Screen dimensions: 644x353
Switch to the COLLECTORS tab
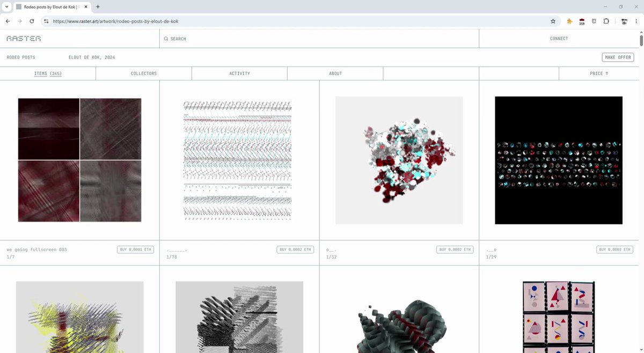pyautogui.click(x=144, y=73)
